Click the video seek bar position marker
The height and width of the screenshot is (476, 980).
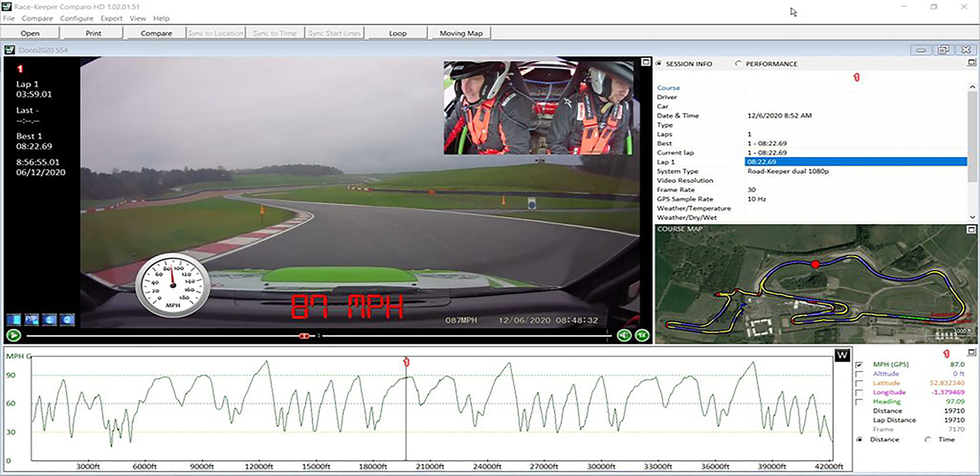(304, 336)
